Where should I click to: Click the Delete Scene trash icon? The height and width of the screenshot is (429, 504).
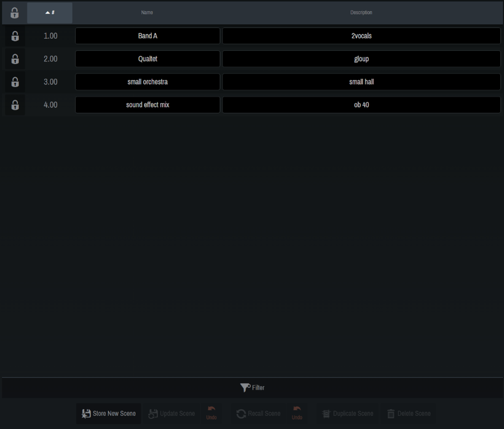tap(391, 413)
